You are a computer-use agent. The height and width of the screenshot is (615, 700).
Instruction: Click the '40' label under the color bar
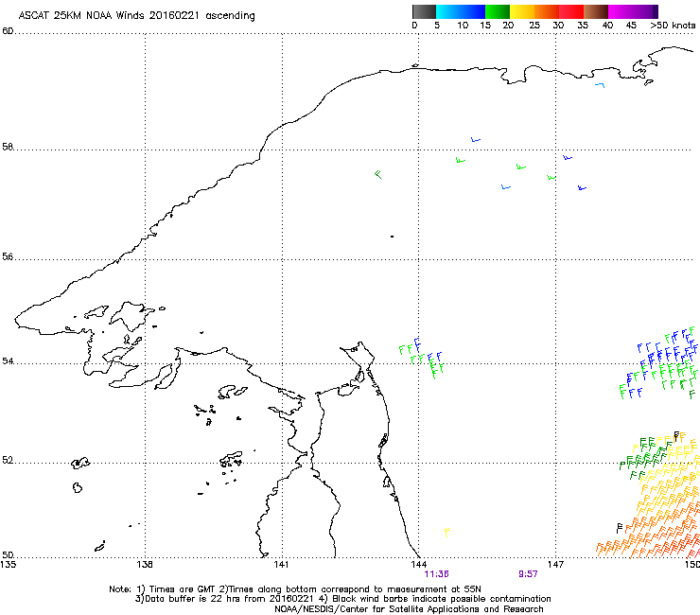point(607,26)
